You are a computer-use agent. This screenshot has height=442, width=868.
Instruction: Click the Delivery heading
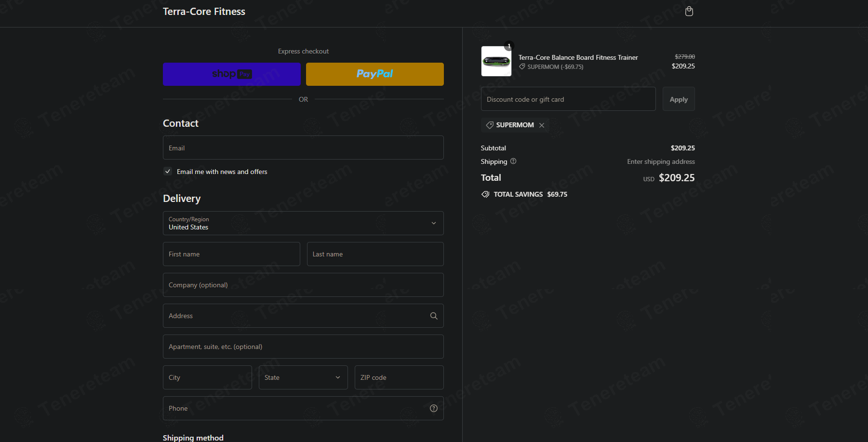(x=182, y=199)
